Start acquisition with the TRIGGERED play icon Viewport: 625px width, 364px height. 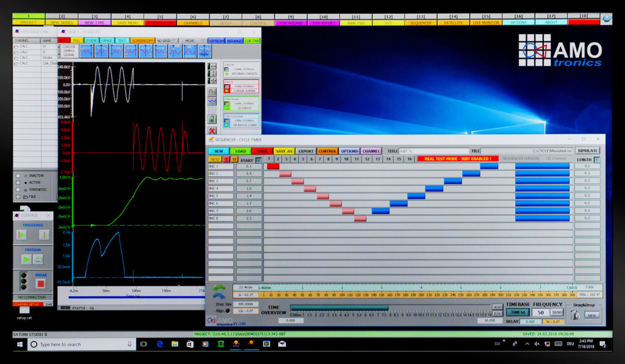pos(21,235)
